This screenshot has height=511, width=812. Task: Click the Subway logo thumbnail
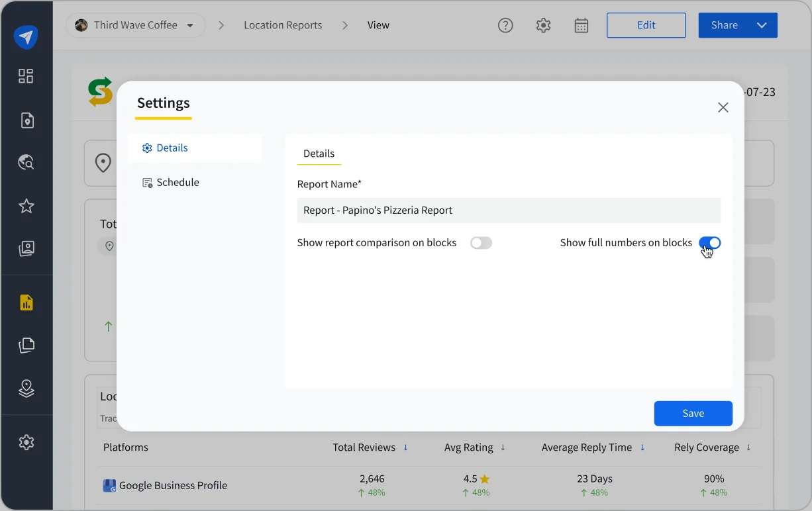pos(100,92)
